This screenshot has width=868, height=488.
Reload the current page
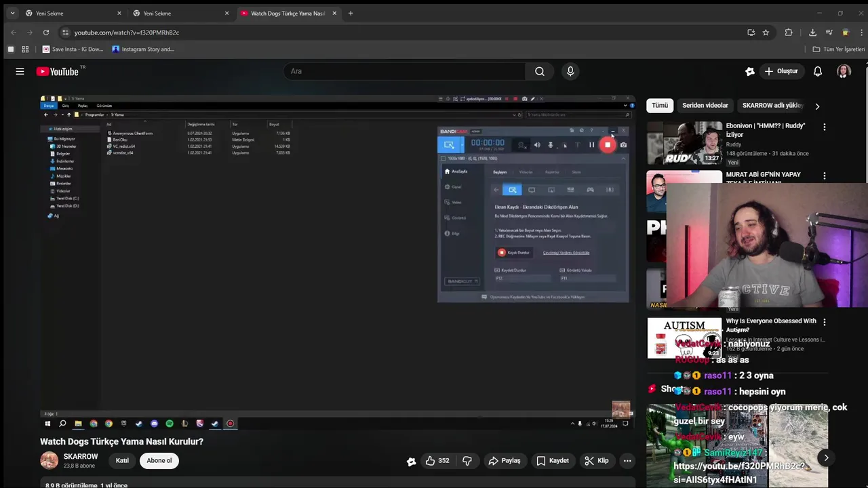[x=46, y=33]
